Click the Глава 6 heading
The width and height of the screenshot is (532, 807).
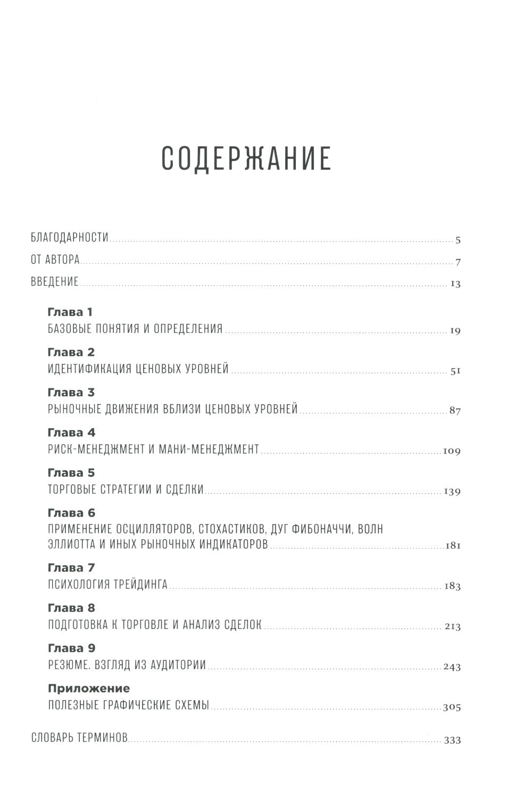tap(71, 513)
